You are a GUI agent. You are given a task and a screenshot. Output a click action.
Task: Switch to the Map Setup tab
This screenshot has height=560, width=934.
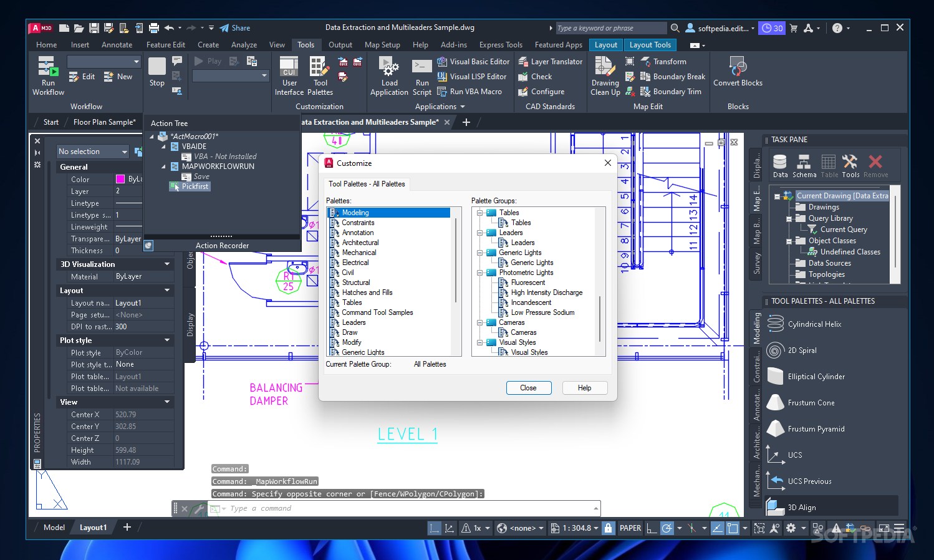tap(382, 45)
